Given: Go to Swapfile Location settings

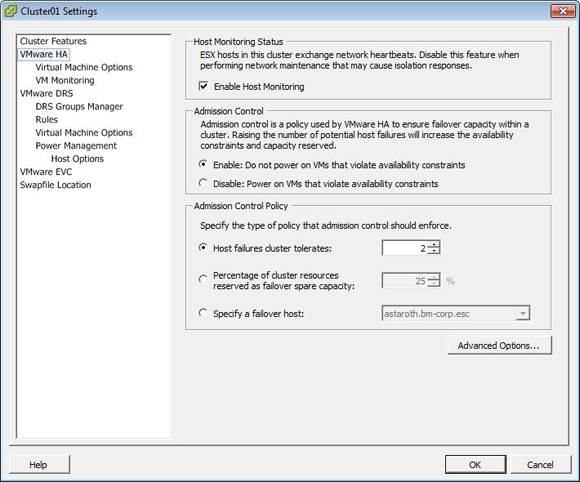Looking at the screenshot, I should 55,185.
